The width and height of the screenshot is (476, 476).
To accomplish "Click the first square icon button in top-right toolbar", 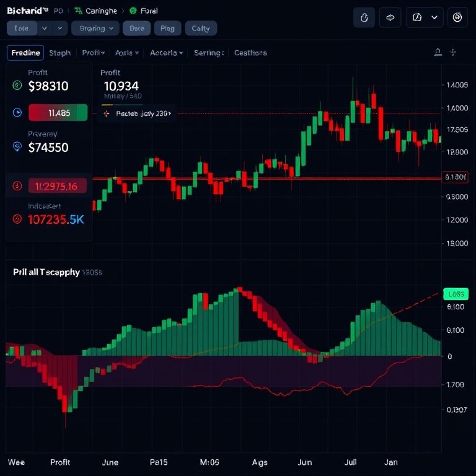I will (364, 17).
